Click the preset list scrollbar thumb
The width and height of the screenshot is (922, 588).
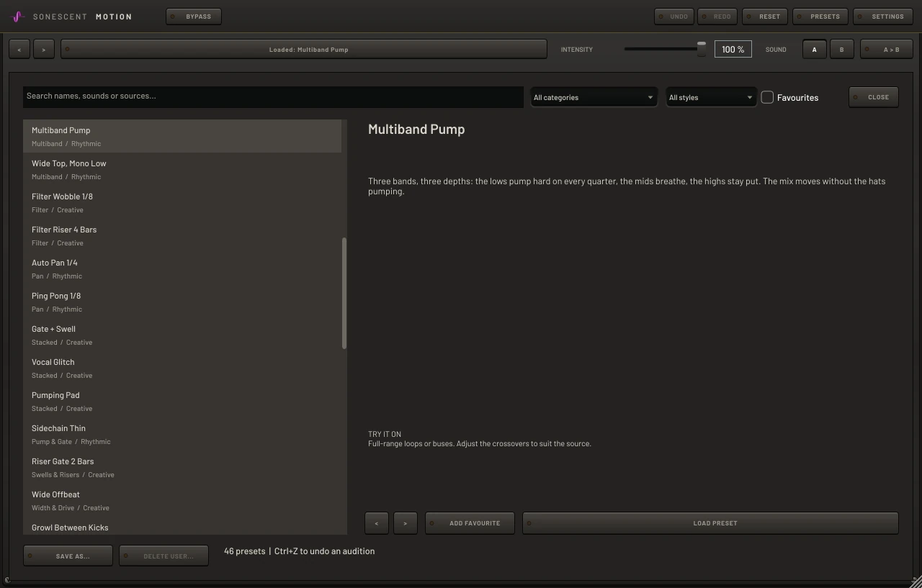[x=344, y=293]
